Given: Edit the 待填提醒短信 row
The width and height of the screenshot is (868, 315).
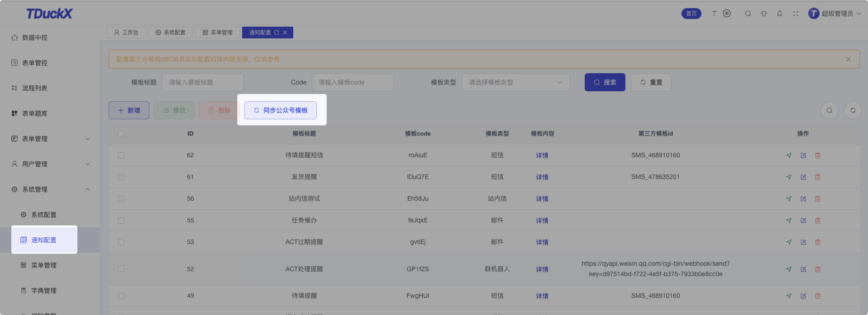Looking at the screenshot, I should tap(803, 155).
